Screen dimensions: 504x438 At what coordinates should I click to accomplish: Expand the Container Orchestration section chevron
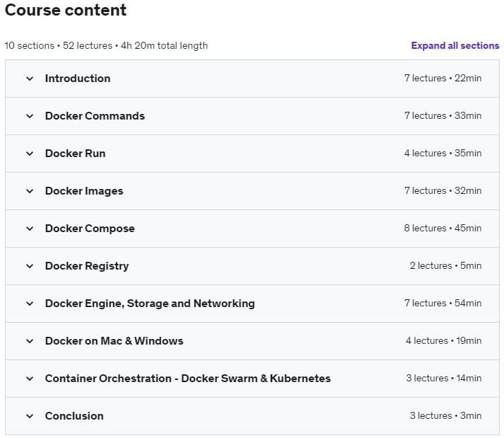[30, 379]
